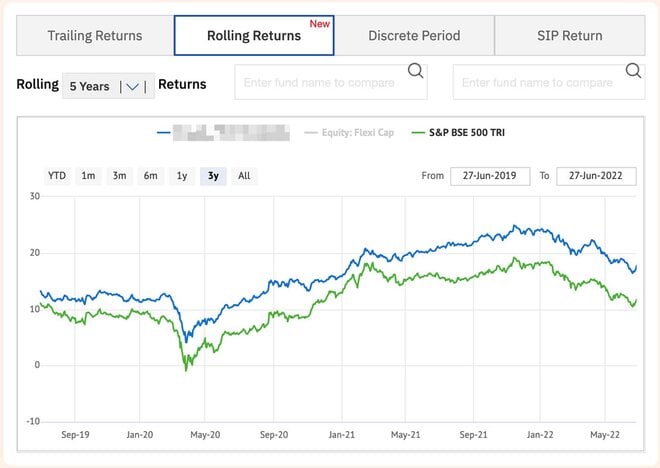The height and width of the screenshot is (468, 660).
Task: Show All time range on chart
Action: (x=244, y=176)
